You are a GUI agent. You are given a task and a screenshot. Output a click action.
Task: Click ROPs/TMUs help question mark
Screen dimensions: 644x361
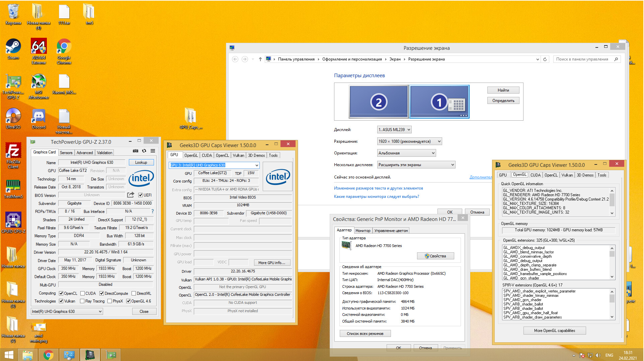click(153, 211)
